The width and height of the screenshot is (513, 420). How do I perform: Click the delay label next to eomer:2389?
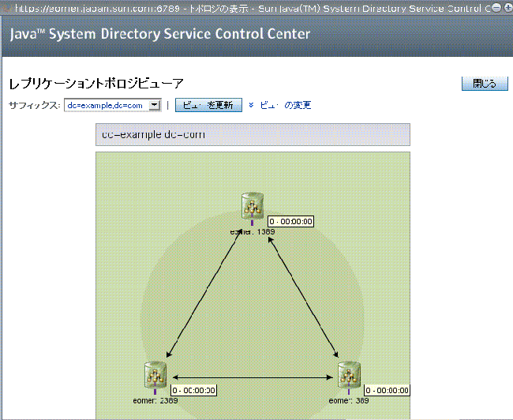click(193, 390)
